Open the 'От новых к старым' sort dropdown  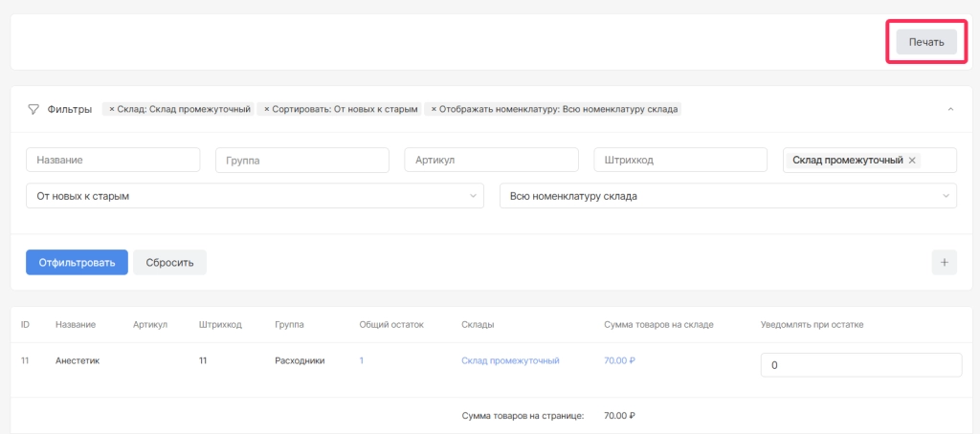[x=255, y=196]
